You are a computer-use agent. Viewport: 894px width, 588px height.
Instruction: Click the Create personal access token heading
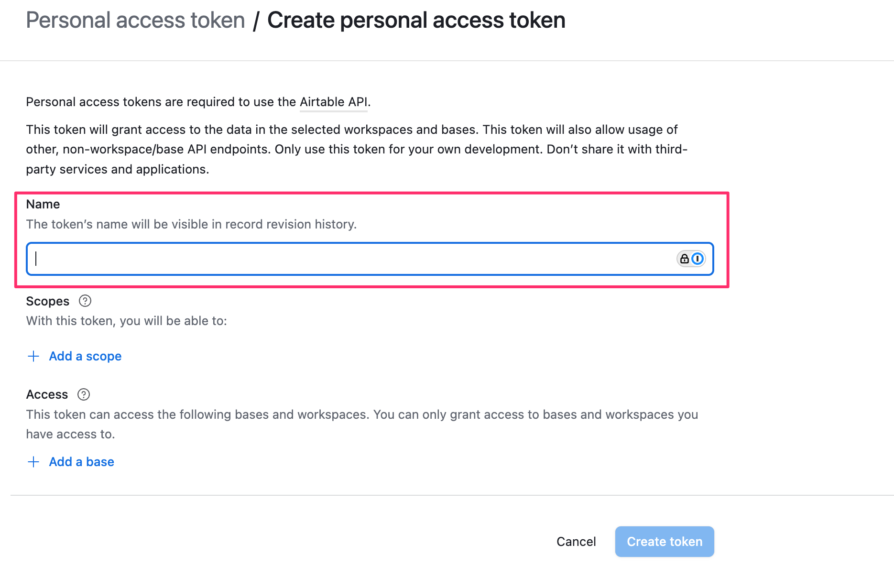pyautogui.click(x=416, y=20)
